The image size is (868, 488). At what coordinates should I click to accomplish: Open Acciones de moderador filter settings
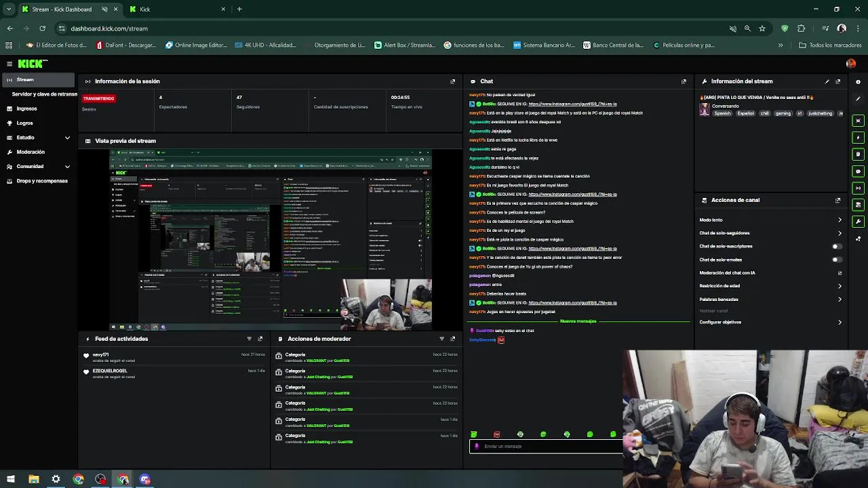click(x=441, y=339)
